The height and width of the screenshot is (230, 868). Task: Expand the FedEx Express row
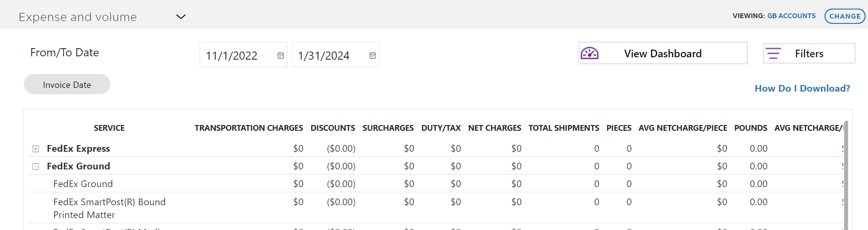(35, 149)
